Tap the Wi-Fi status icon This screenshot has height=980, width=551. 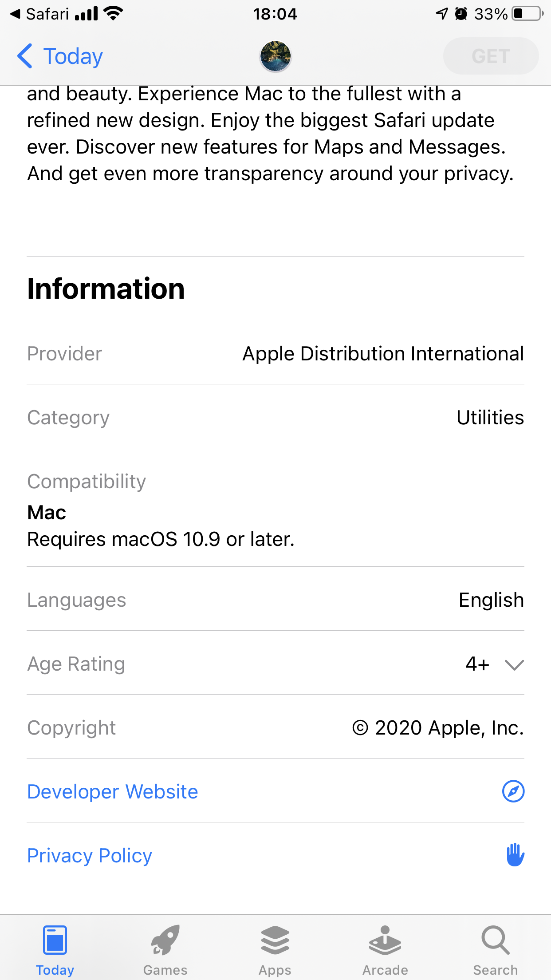coord(113,14)
